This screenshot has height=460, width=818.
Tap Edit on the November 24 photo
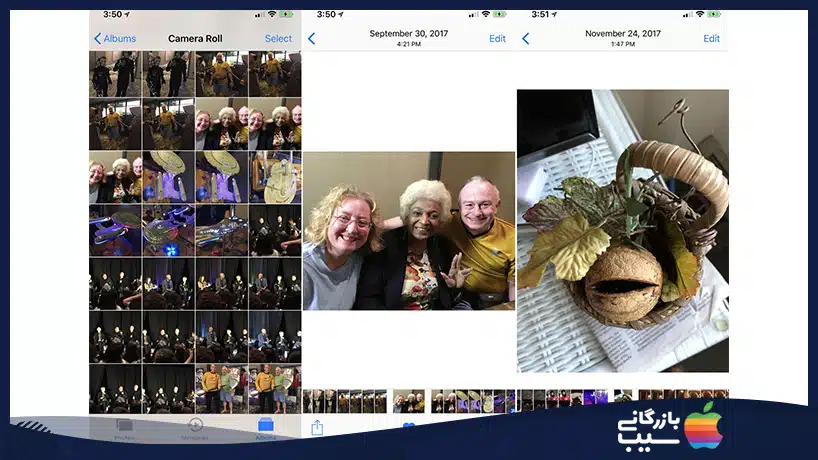[711, 39]
